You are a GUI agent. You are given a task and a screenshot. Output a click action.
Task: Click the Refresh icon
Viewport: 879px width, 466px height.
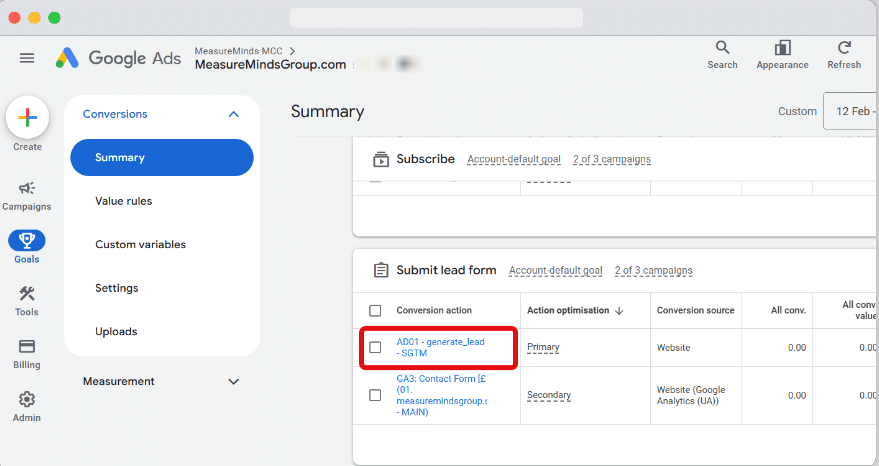[844, 48]
